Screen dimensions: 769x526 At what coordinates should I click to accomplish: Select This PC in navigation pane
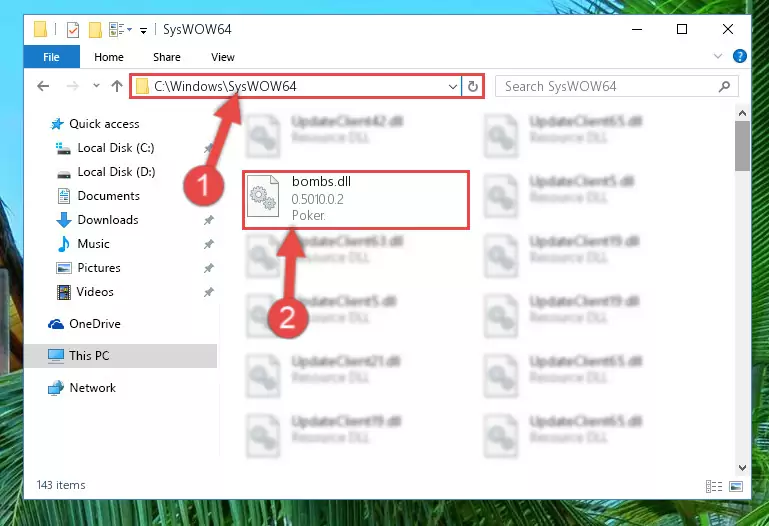[x=120, y=355]
